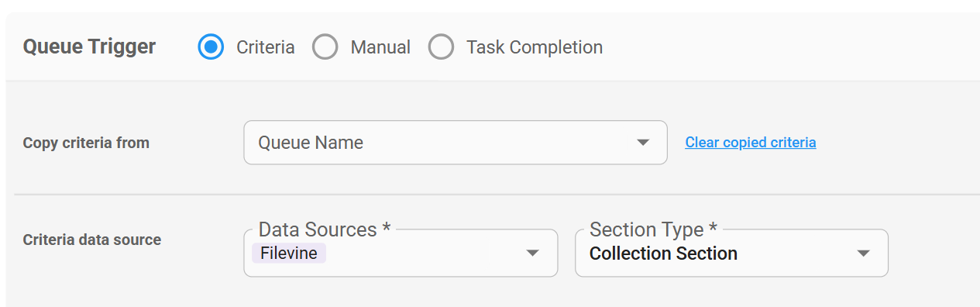Viewport: 980px width, 307px height.
Task: Click the Filevine chip in Data Sources
Action: point(288,254)
